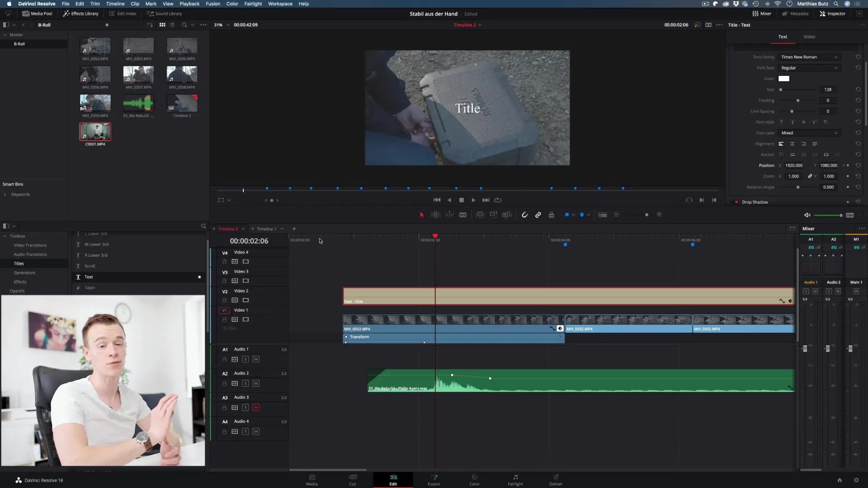Select center text alignment icon
This screenshot has width=868, height=488.
[792, 144]
